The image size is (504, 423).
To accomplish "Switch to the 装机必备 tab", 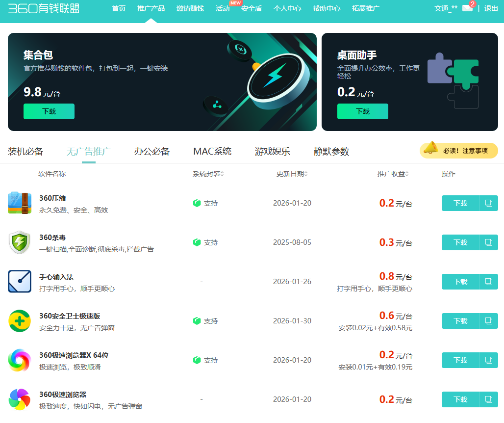I will point(25,151).
